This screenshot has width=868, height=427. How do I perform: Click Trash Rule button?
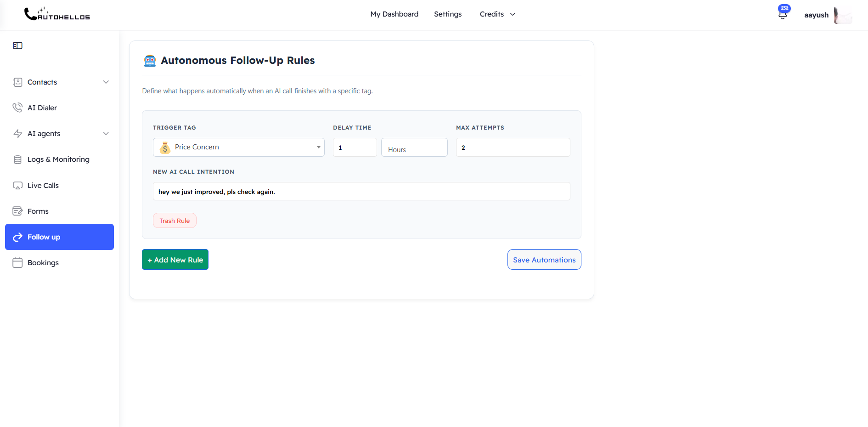pyautogui.click(x=175, y=221)
